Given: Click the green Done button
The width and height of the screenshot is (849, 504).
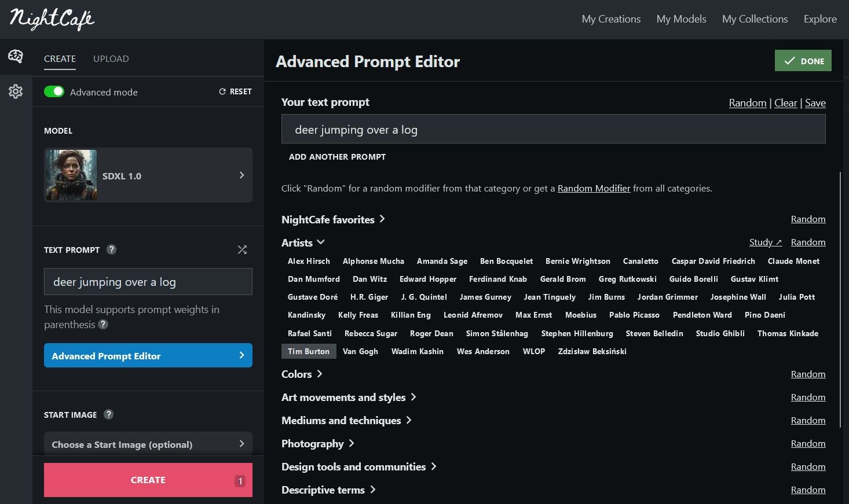Looking at the screenshot, I should tap(803, 61).
